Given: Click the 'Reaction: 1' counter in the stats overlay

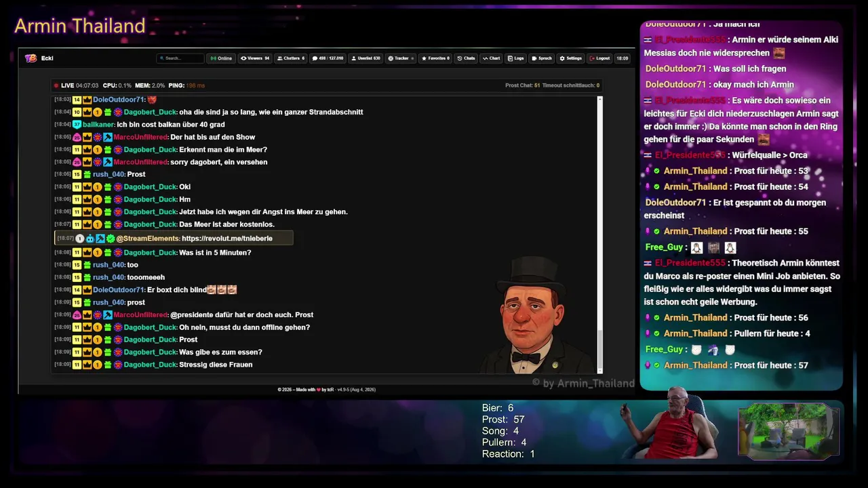Looking at the screenshot, I should point(509,454).
